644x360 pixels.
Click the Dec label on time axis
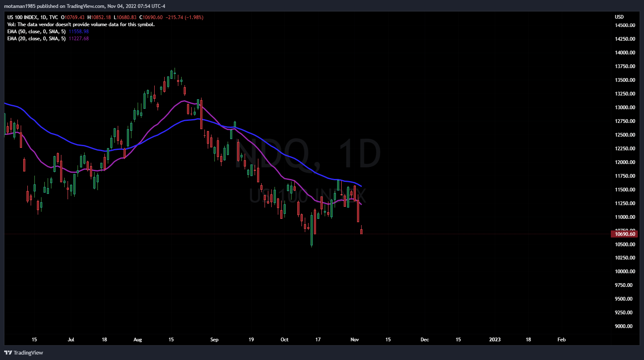click(425, 340)
